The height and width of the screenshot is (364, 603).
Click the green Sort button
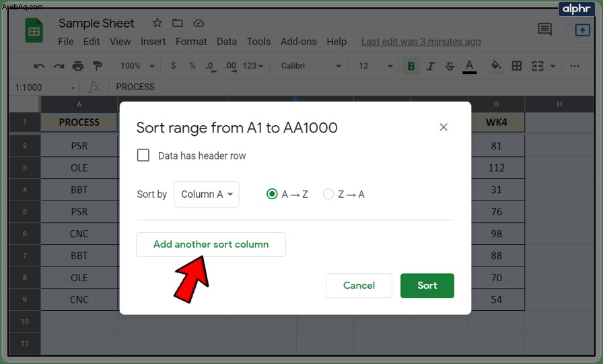(x=427, y=285)
